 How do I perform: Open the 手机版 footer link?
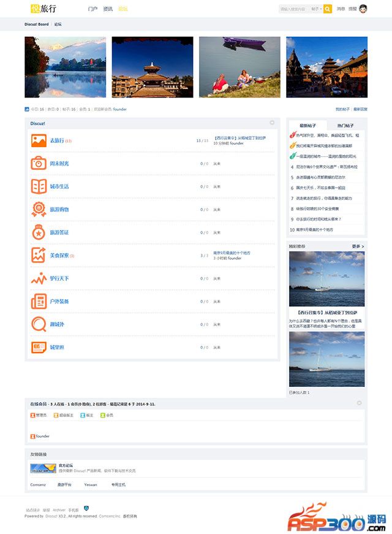click(73, 510)
